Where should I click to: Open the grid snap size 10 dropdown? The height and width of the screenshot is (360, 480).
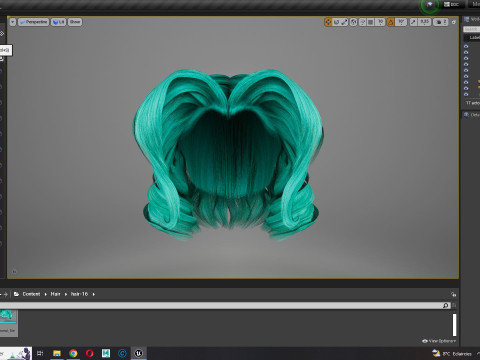380,22
